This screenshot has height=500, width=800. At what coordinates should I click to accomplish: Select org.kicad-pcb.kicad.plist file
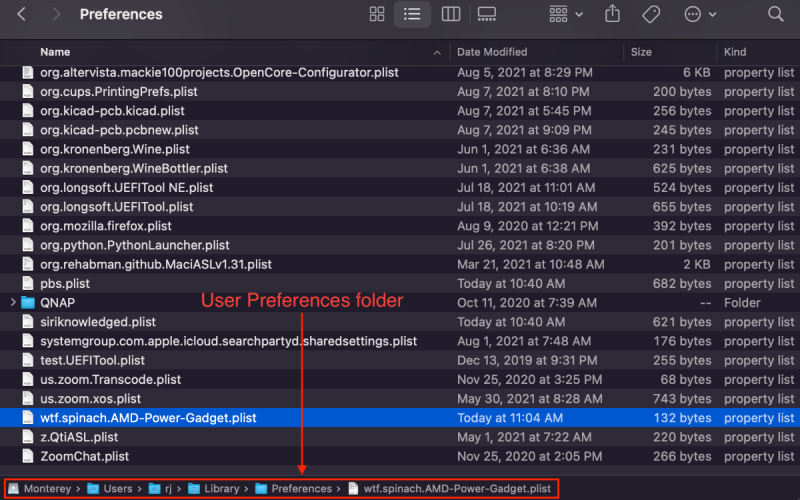coord(112,111)
